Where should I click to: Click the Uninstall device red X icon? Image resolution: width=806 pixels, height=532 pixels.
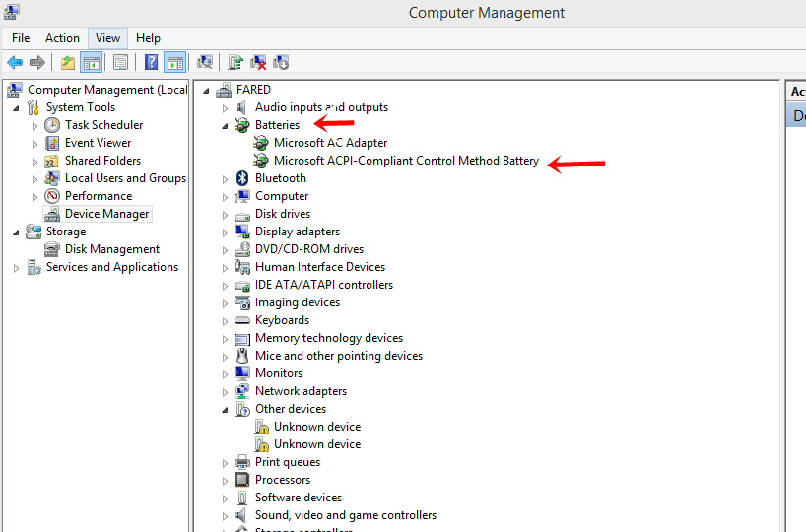tap(258, 63)
